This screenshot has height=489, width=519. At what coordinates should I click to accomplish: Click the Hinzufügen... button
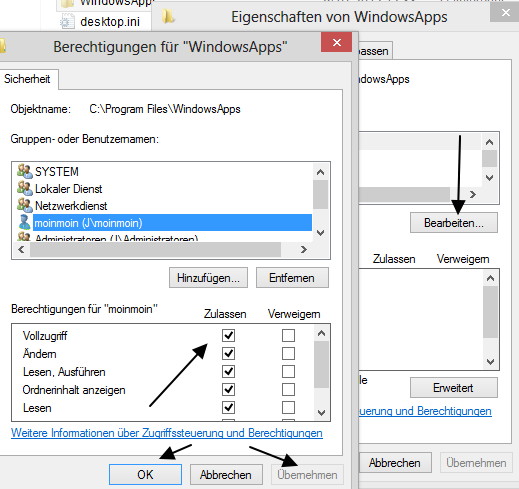pos(208,278)
